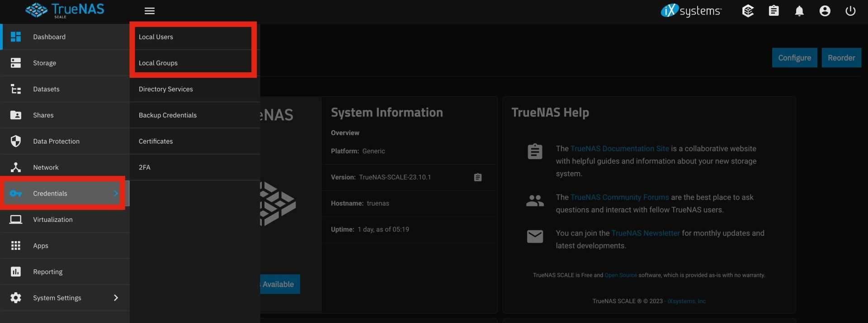Expand the System Settings chevron arrow
This screenshot has width=868, height=323.
click(x=116, y=298)
